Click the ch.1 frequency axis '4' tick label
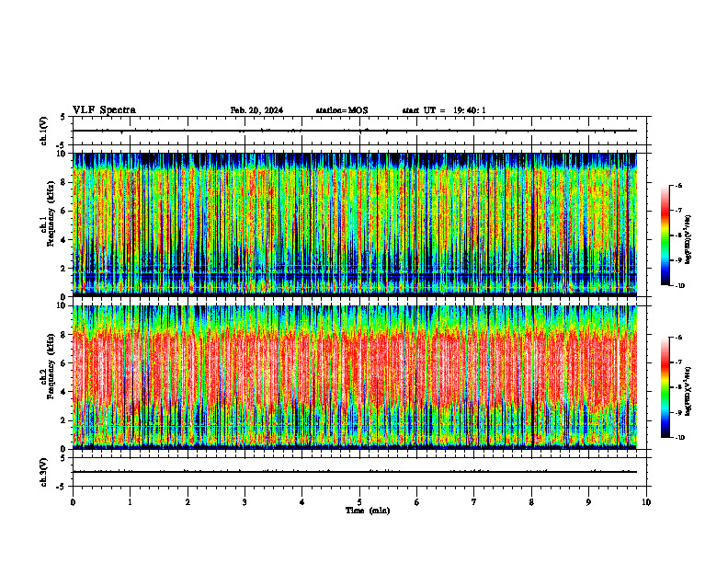728x563 pixels. pos(63,240)
